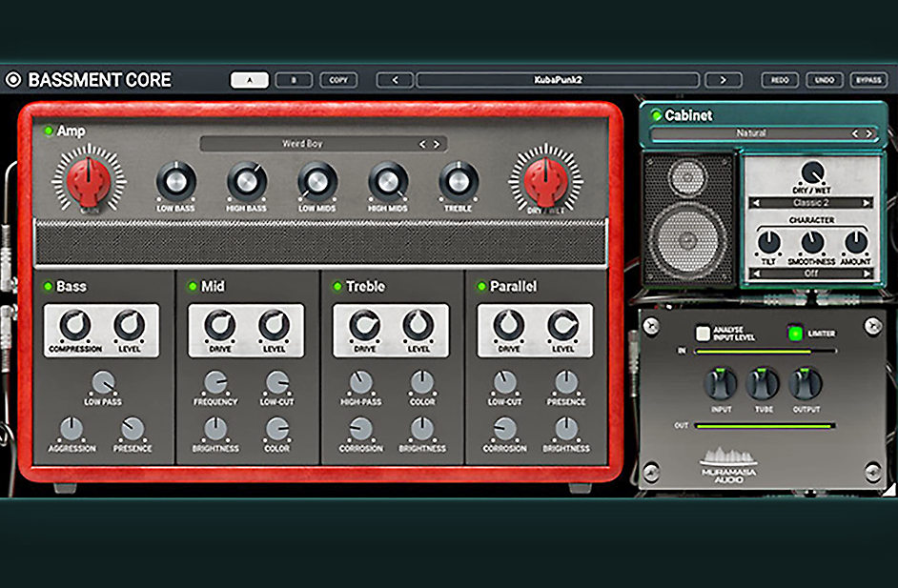Toggle the Parallel band power LED
The height and width of the screenshot is (588, 898).
(481, 286)
